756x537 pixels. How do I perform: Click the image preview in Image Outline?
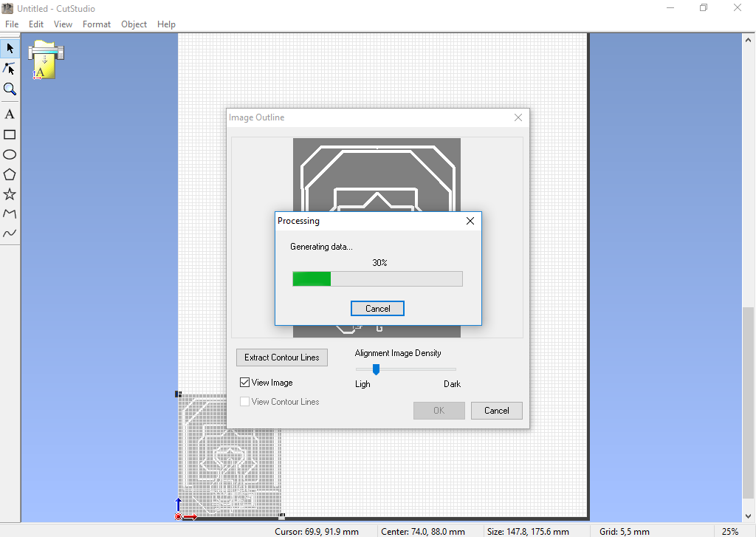tap(377, 174)
